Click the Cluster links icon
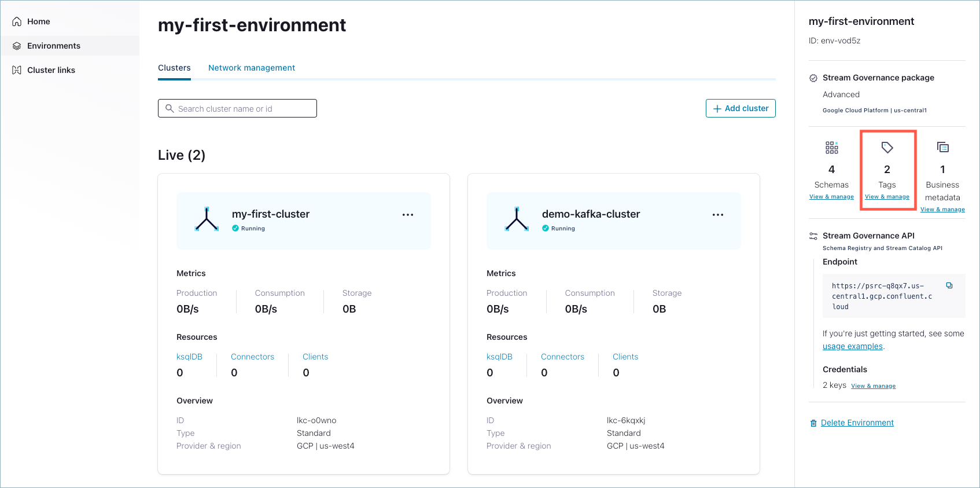Screen dimensions: 980x488 pos(17,70)
